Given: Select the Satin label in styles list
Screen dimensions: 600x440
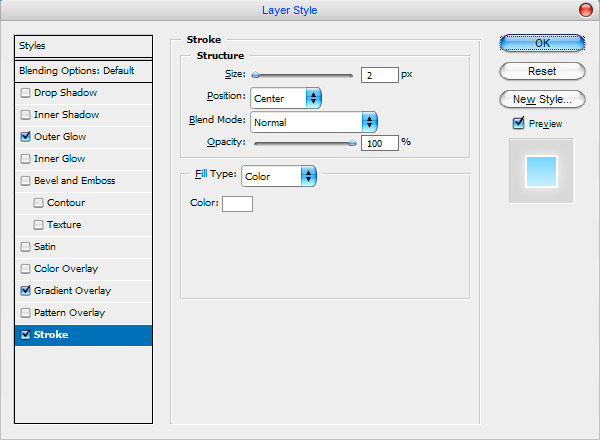Looking at the screenshot, I should 45,247.
